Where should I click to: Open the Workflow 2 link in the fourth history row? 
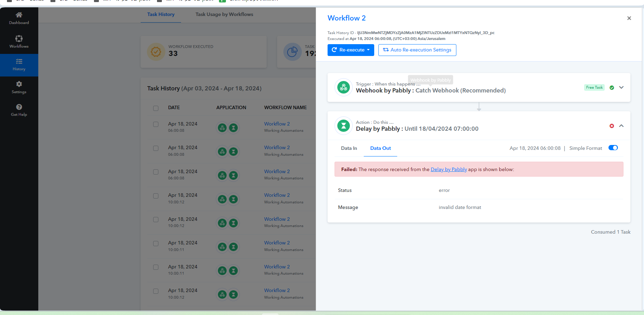(x=277, y=195)
